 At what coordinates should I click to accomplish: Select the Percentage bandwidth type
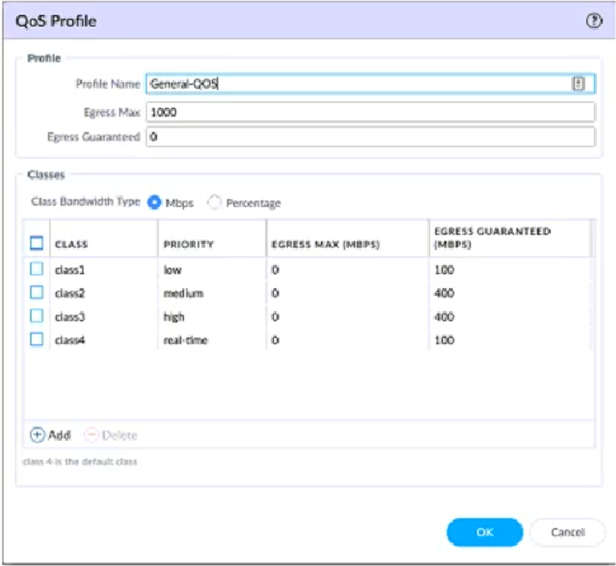point(214,202)
